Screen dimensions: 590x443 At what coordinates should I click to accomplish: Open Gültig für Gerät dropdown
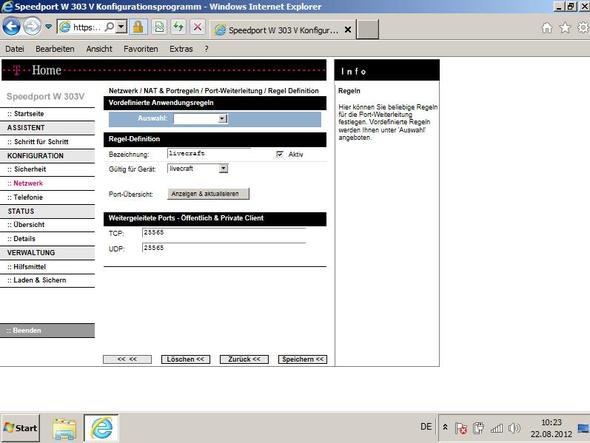pos(198,169)
